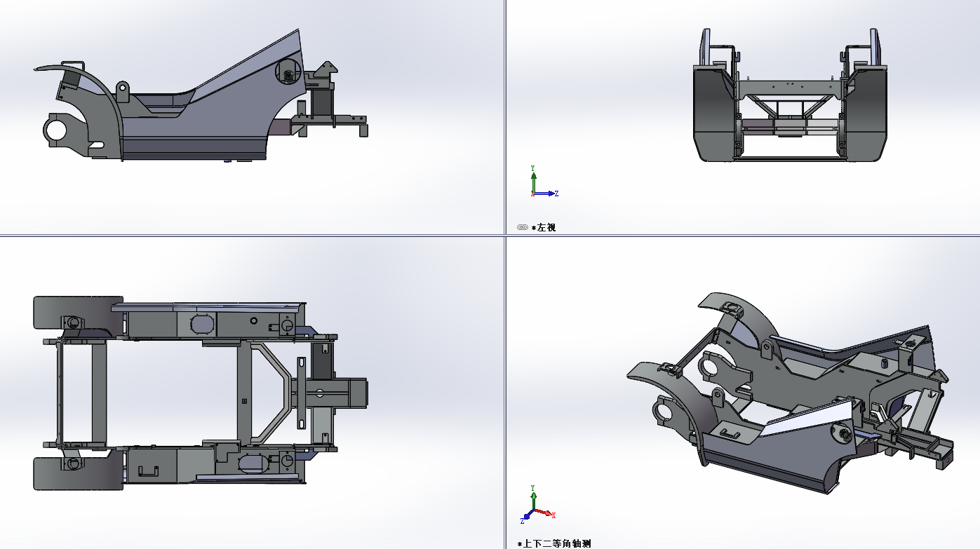
Task: Select the "*左视" view label
Action: click(x=544, y=228)
